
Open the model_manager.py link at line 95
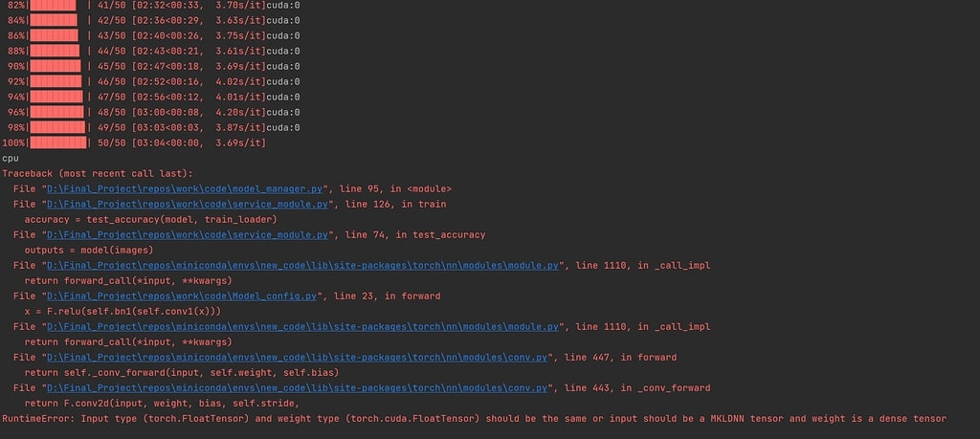185,188
